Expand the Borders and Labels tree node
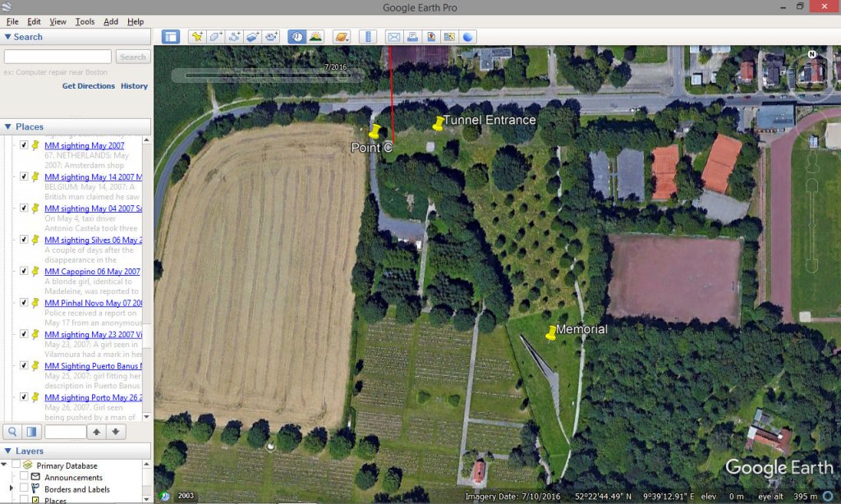Image resolution: width=841 pixels, height=504 pixels. pos(11,489)
